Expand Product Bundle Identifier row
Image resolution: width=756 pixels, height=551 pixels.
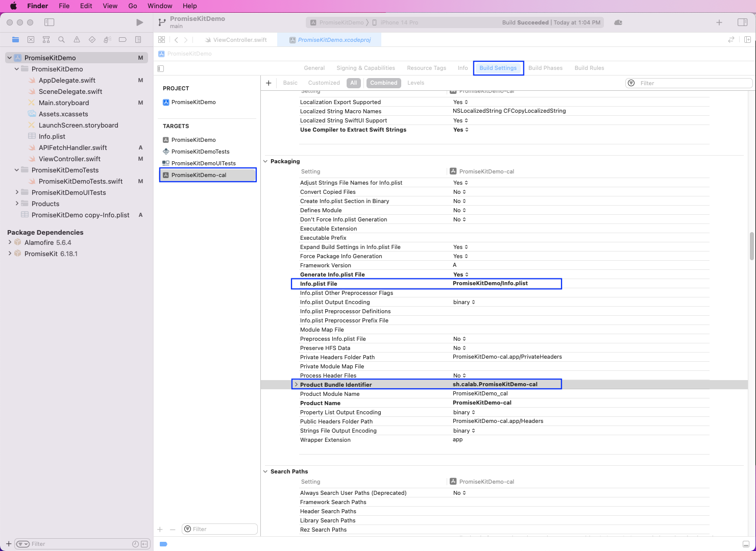click(296, 385)
